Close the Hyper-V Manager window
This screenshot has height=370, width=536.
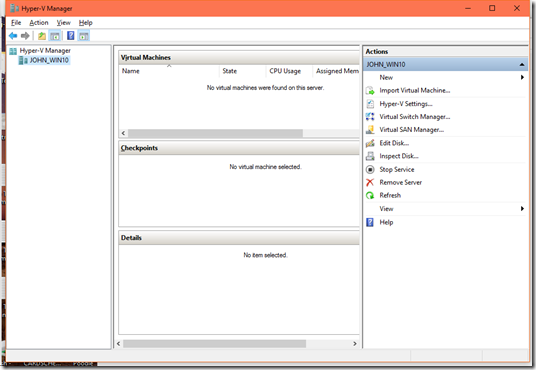517,8
